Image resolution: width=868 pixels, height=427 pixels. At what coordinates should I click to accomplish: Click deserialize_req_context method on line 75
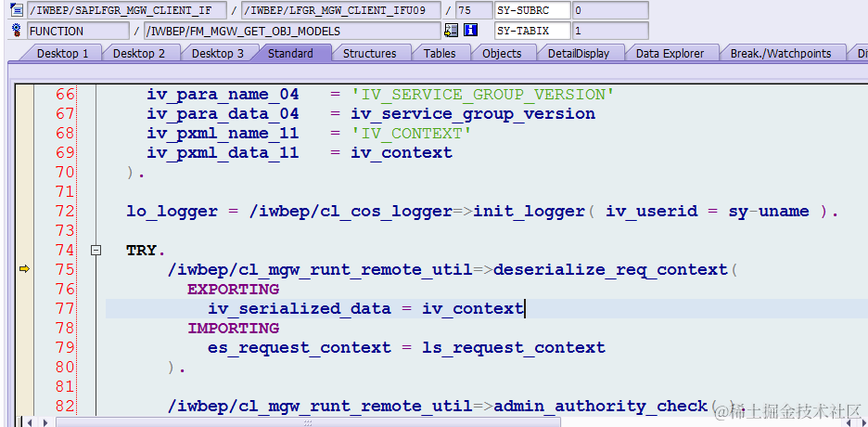tap(610, 270)
